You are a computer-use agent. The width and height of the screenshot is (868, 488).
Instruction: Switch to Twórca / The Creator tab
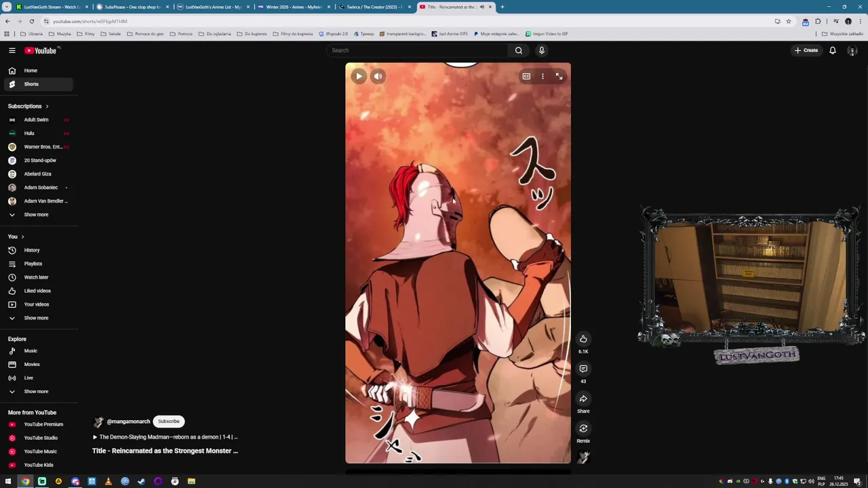[374, 7]
